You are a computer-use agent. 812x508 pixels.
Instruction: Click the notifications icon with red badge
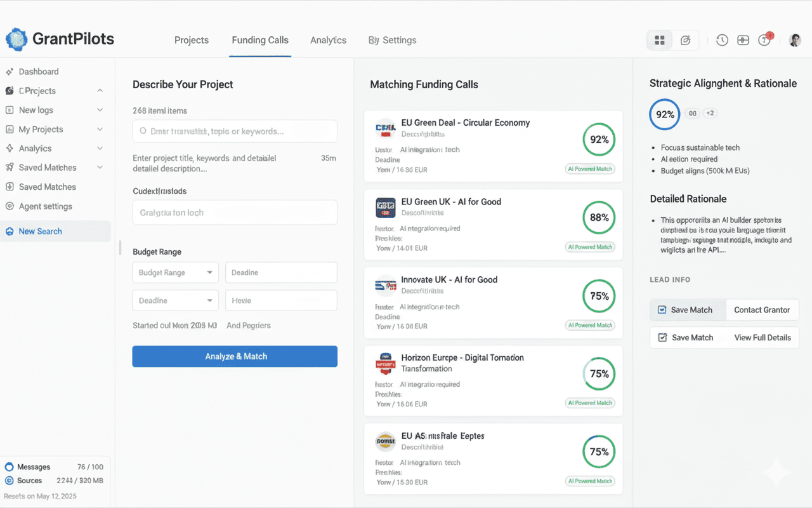tap(764, 39)
